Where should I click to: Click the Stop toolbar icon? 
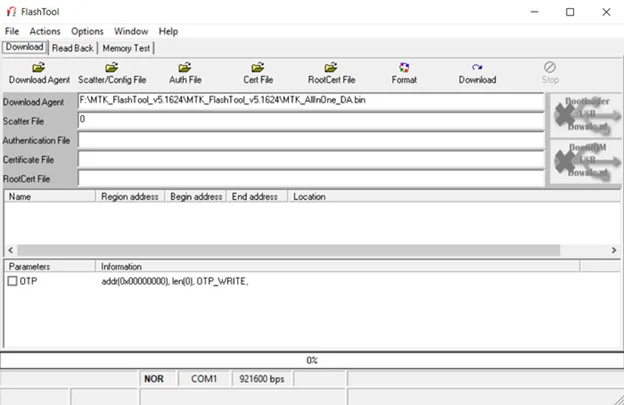550,67
